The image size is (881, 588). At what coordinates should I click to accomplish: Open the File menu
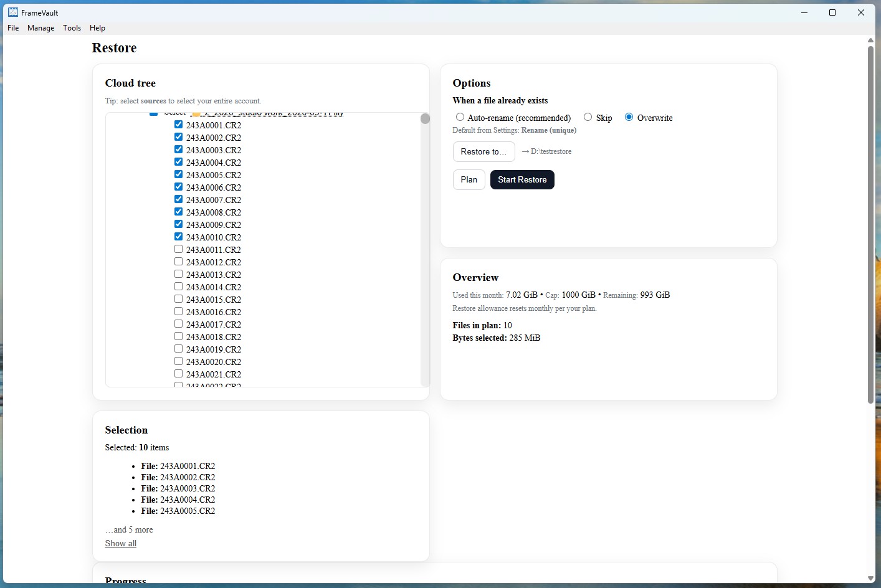point(12,27)
